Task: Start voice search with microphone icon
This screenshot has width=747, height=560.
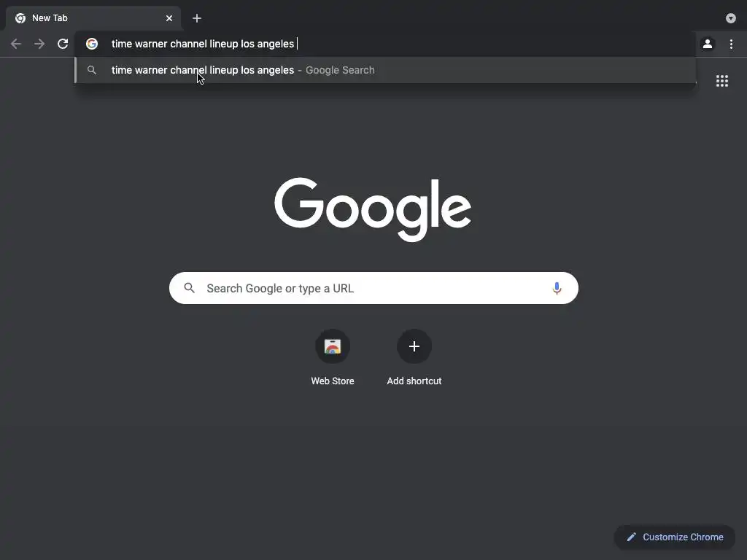Action: point(557,288)
